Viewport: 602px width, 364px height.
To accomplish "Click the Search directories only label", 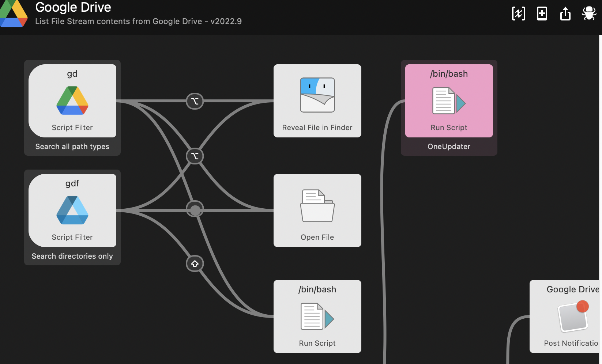I will tap(72, 256).
